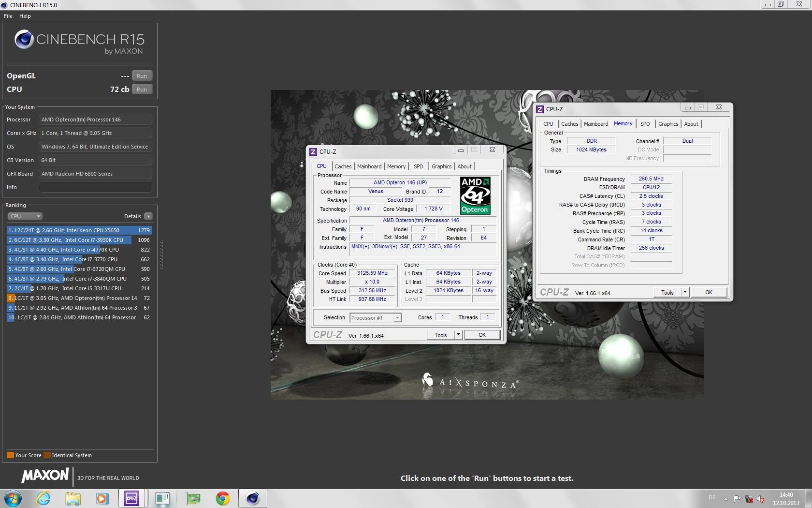Select Athlon 64 2.92 GHz ranking entry

pos(79,308)
